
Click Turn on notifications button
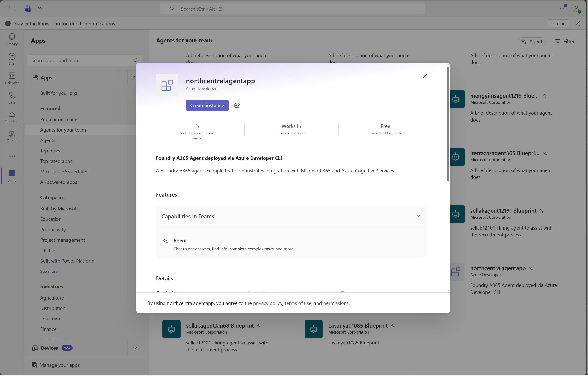[558, 23]
